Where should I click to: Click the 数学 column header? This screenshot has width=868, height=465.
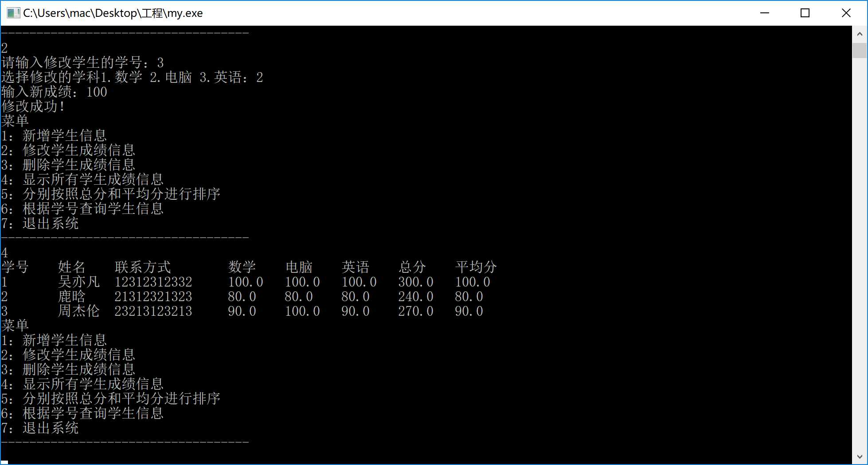click(242, 267)
